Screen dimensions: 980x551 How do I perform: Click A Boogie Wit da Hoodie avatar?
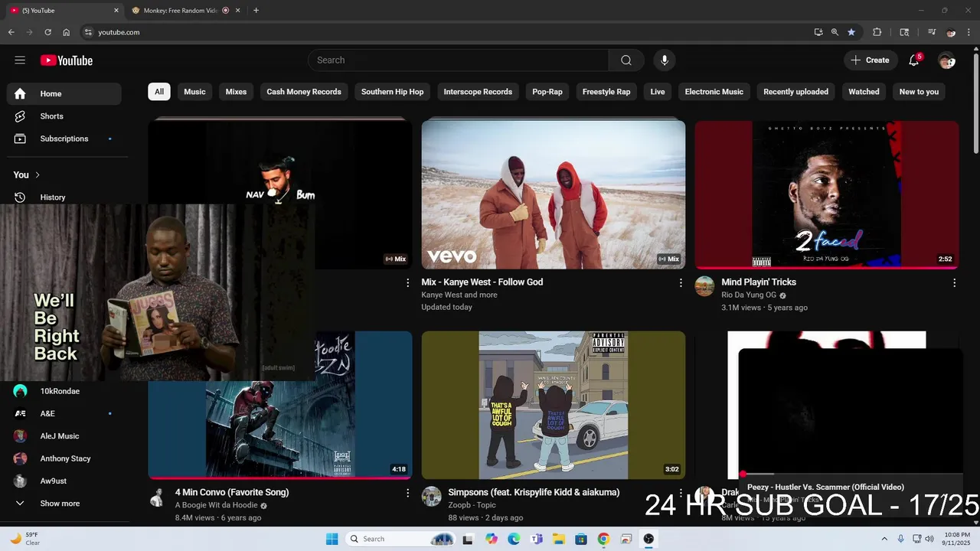point(158,497)
